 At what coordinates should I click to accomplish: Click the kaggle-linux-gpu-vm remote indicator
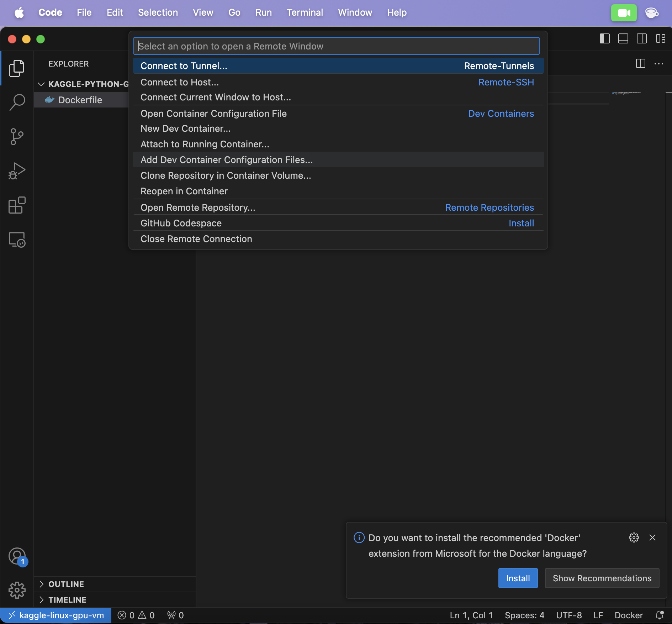point(56,615)
